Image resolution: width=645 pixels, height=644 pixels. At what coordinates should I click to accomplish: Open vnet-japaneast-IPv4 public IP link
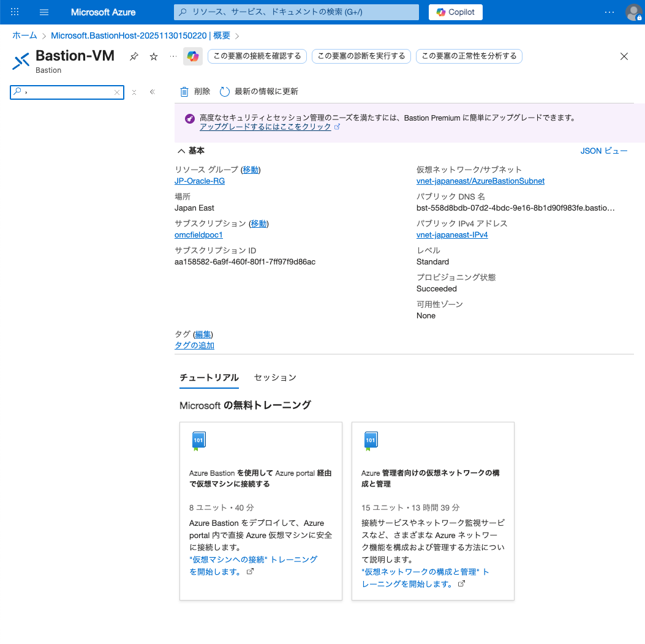pos(451,234)
